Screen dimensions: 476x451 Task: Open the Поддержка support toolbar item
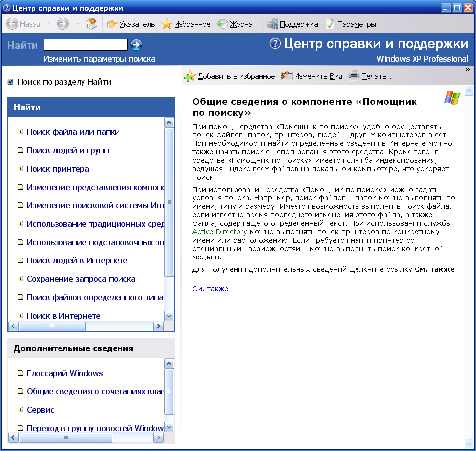coord(293,24)
